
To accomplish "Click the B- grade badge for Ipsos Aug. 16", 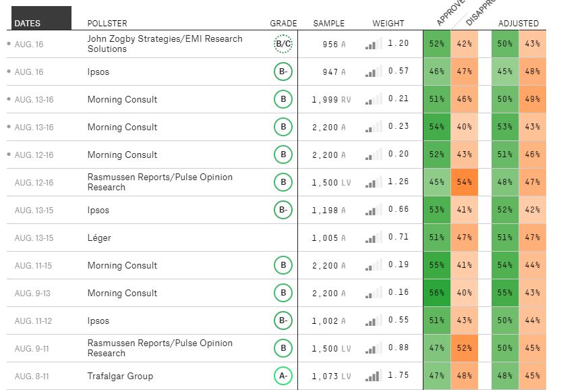I will [283, 72].
